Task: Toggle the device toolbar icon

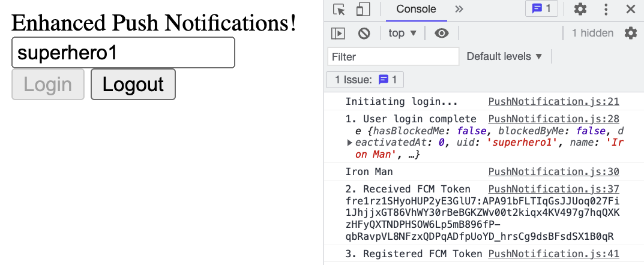Action: click(x=363, y=10)
